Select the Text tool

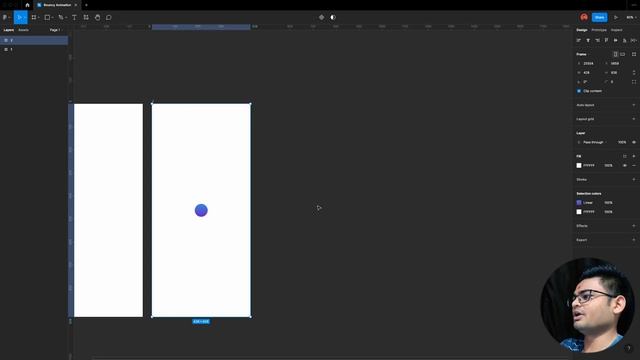pos(74,18)
